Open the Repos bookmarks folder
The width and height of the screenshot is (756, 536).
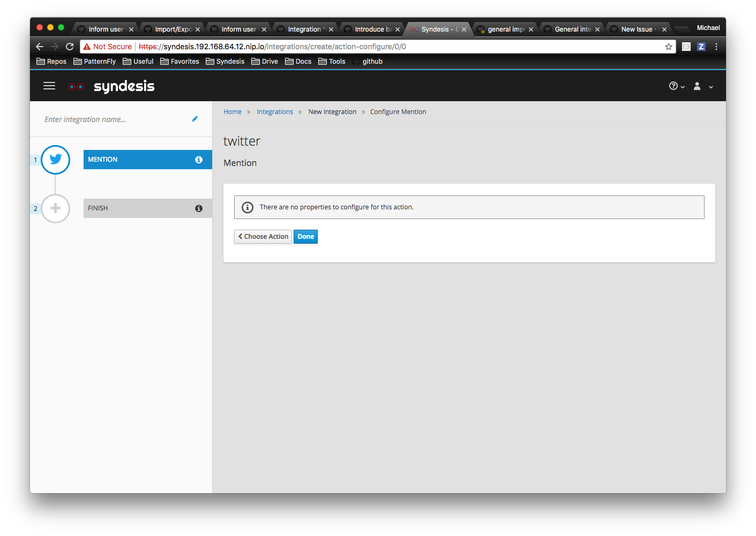tap(51, 62)
